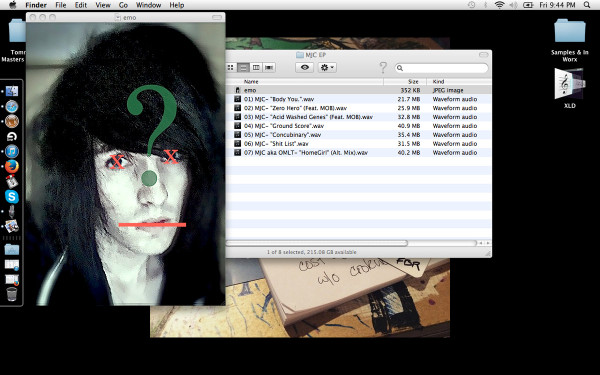Screen dimensions: 600x375
Task: Open the Preview app dock icon
Action: 12,226
